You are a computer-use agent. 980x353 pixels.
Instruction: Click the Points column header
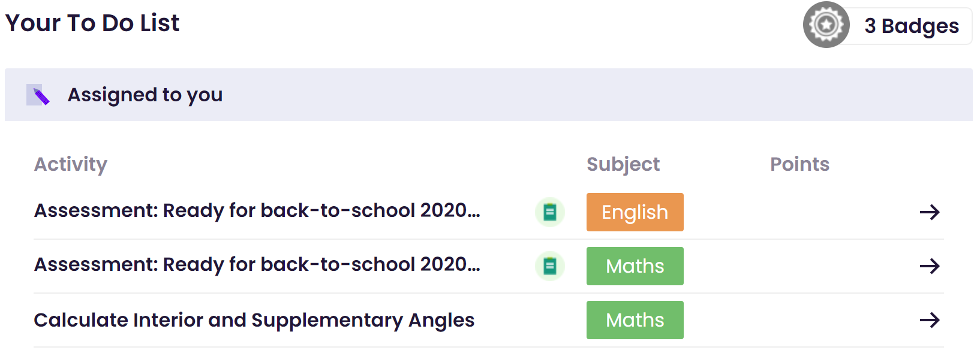(799, 164)
